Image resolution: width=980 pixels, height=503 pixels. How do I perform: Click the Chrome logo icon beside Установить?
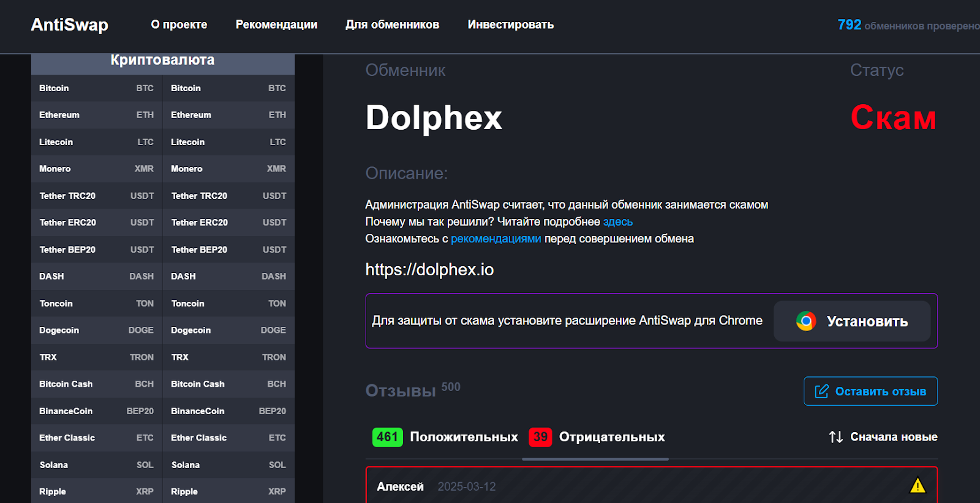click(x=806, y=321)
